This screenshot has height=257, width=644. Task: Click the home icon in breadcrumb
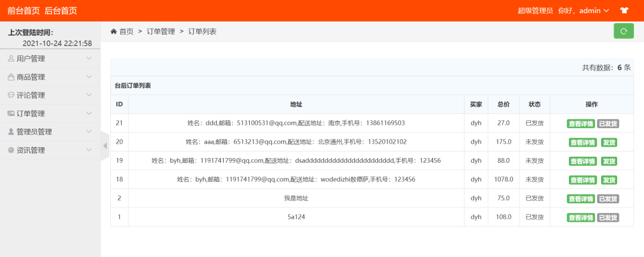tap(114, 32)
